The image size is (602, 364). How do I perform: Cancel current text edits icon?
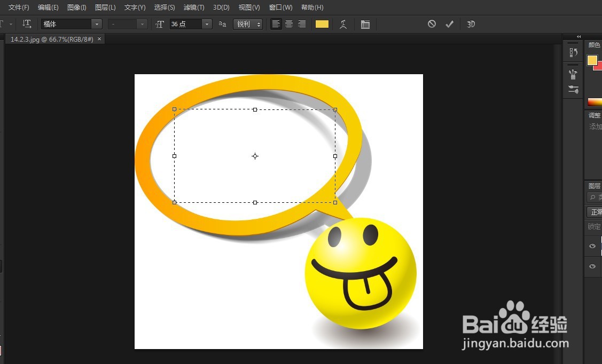[x=432, y=24]
